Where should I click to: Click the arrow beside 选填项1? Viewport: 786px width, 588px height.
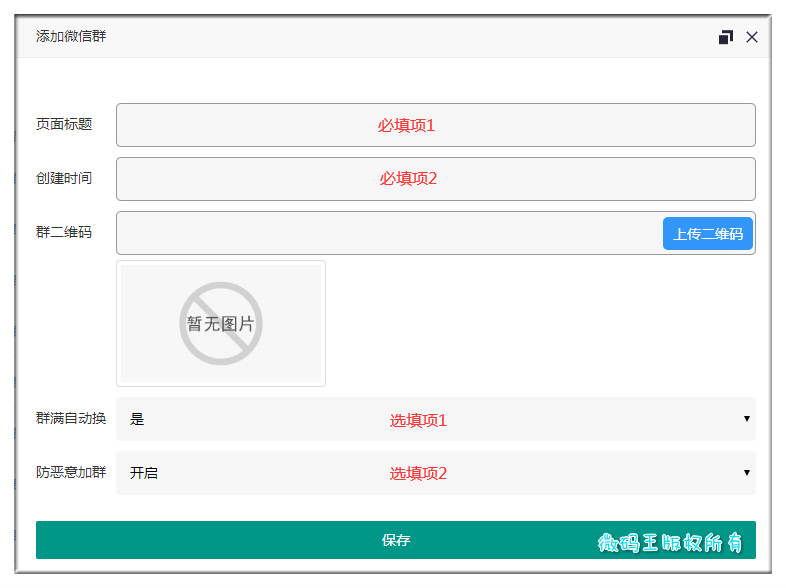[x=746, y=419]
